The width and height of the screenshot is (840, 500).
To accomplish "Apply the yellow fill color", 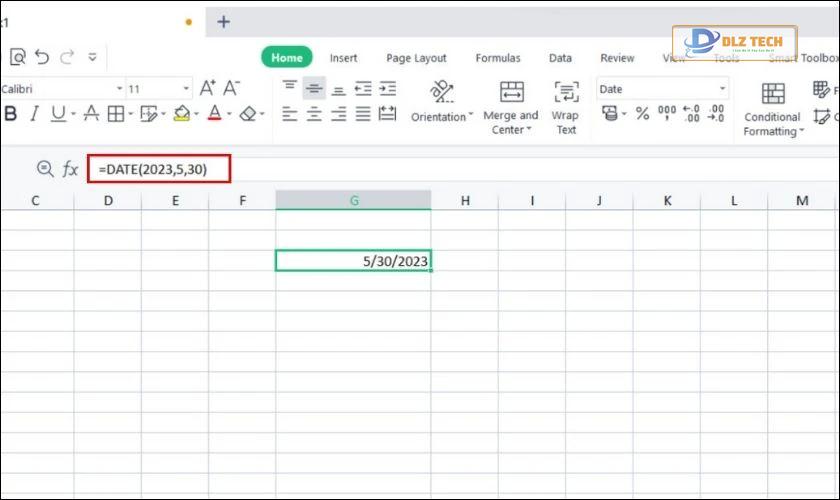I will click(182, 114).
